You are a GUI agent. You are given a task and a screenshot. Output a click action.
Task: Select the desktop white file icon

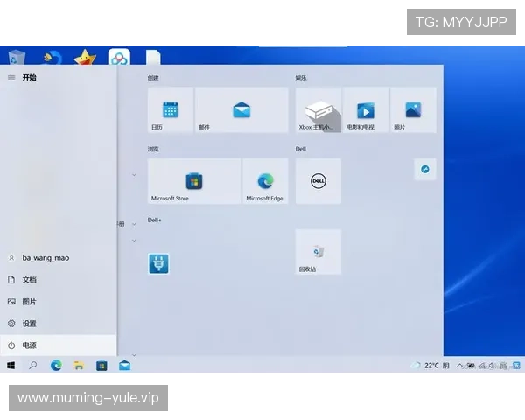(x=153, y=57)
